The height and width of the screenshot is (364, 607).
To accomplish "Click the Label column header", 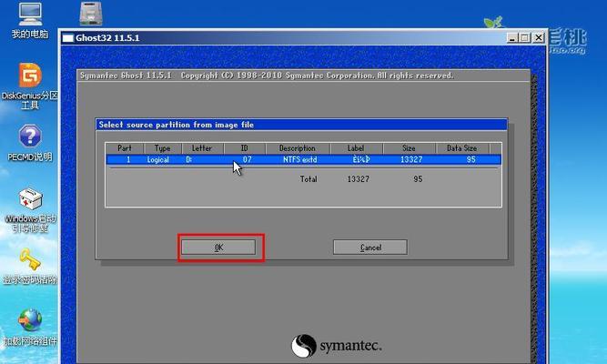I will 357,148.
